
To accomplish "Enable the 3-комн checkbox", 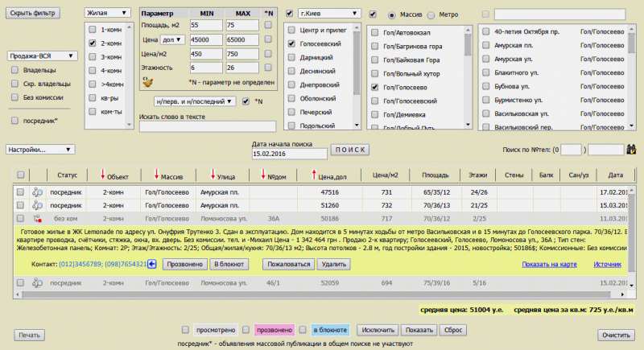I will 93,57.
